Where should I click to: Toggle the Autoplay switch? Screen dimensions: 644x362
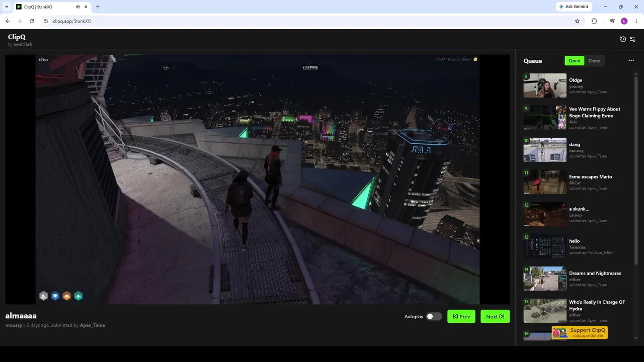tap(434, 316)
